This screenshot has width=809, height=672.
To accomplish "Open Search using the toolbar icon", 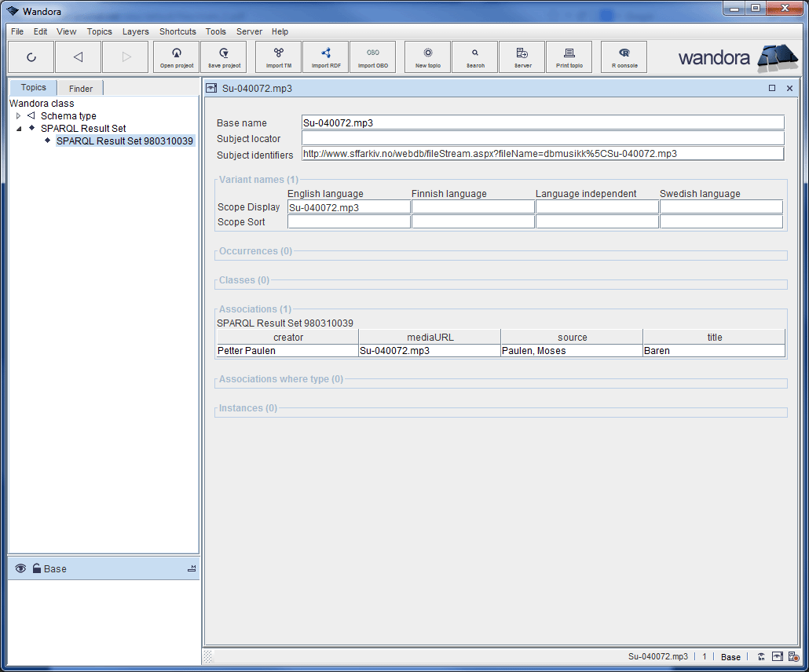I will click(474, 57).
